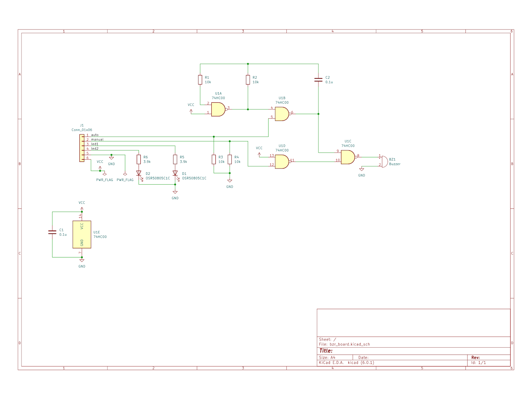Click resistor R2 symbol
532x399 pixels.
click(248, 80)
